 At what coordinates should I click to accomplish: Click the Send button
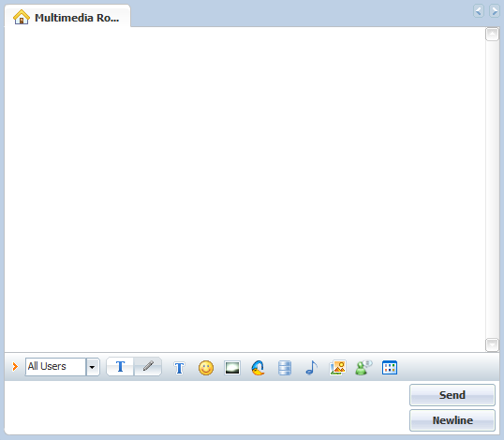(x=452, y=395)
